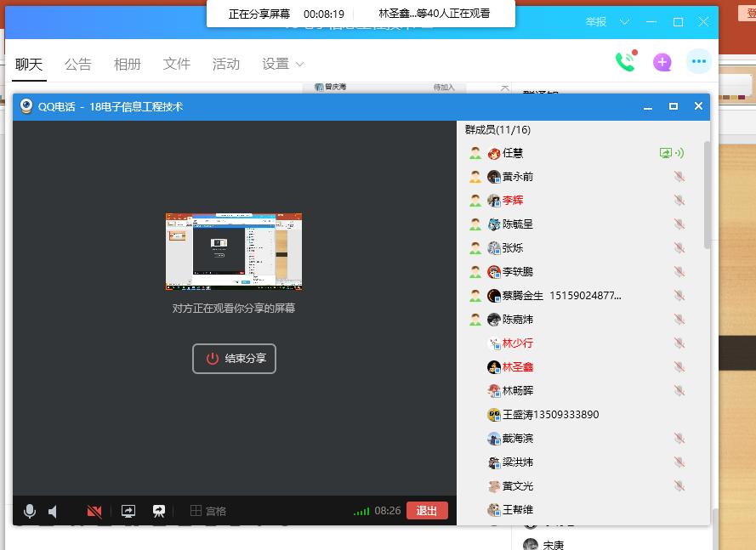756x550 pixels.
Task: Click the shared screen preview thumbnail
Action: click(233, 251)
